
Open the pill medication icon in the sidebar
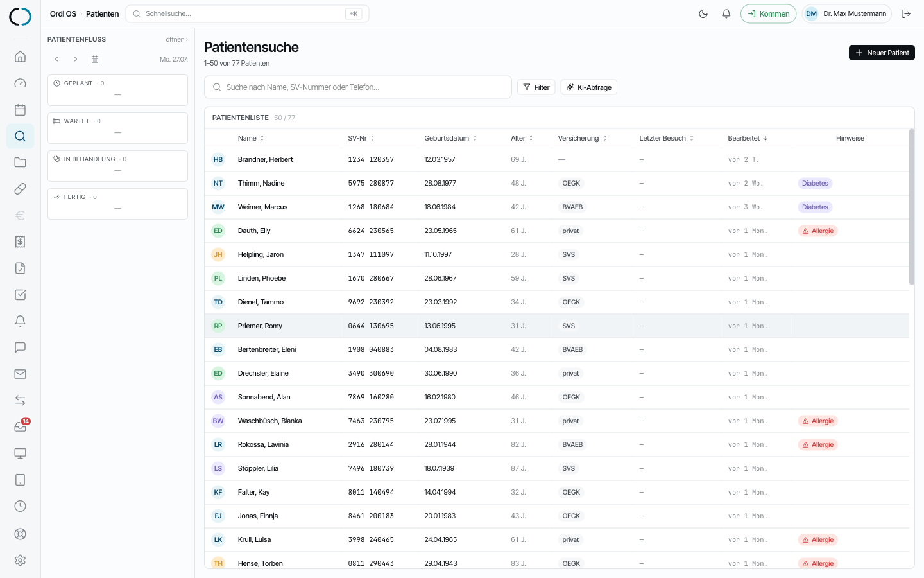coord(21,189)
